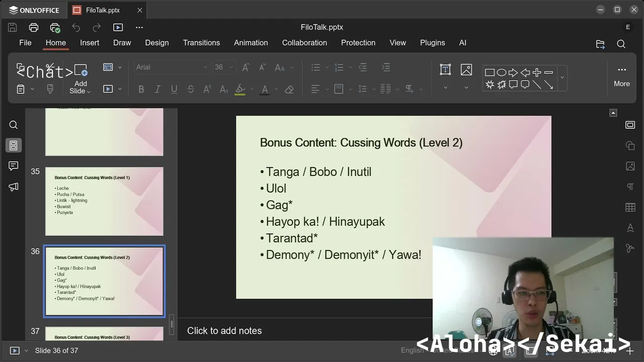The height and width of the screenshot is (362, 644).
Task: Toggle italic formatting
Action: (x=157, y=89)
